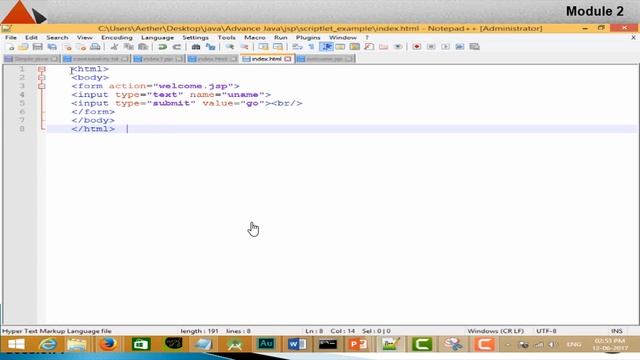Open the View menu

(x=84, y=38)
